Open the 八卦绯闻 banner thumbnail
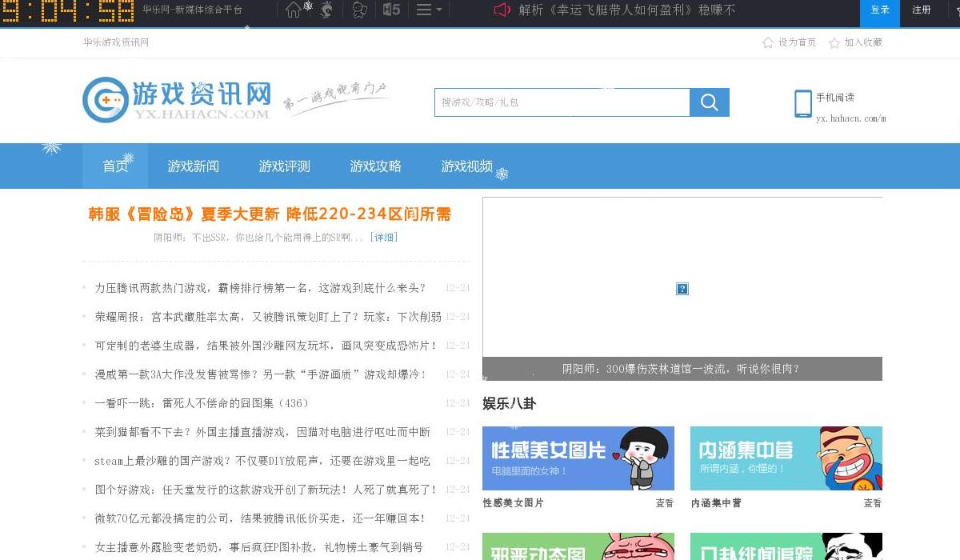The image size is (960, 560). click(786, 547)
